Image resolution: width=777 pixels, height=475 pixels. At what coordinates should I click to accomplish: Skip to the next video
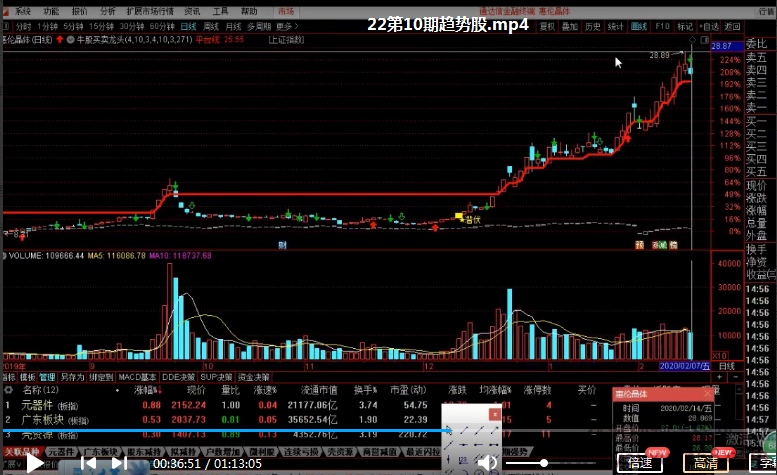119,463
